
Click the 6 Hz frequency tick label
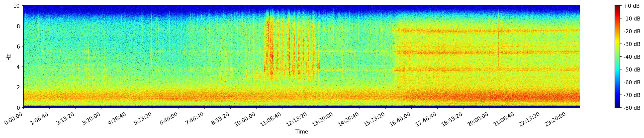point(19,46)
